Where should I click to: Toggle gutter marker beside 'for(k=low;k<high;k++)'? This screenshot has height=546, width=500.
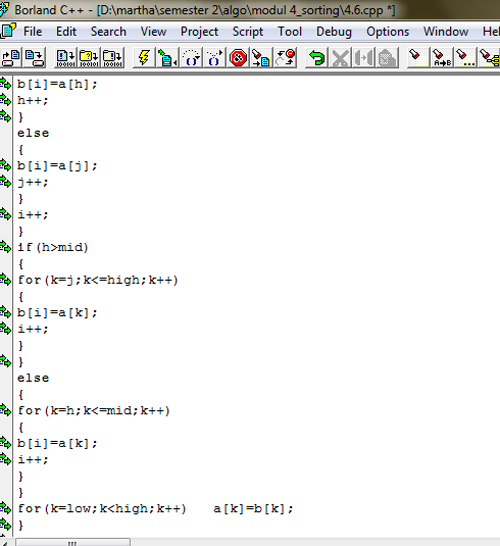click(x=5, y=508)
